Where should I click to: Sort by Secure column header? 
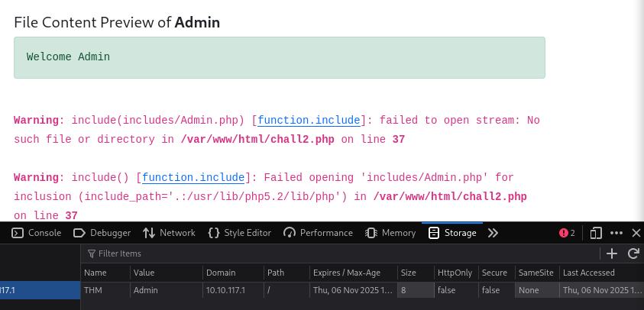click(x=497, y=273)
